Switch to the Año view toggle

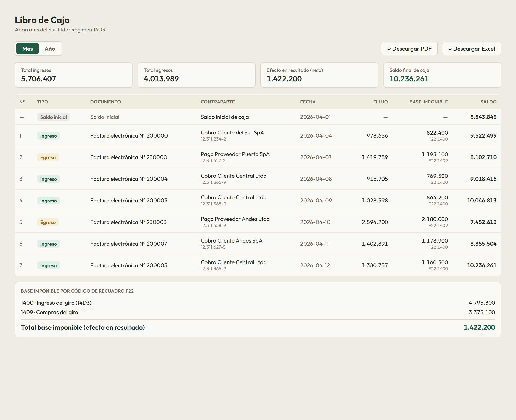[x=50, y=49]
